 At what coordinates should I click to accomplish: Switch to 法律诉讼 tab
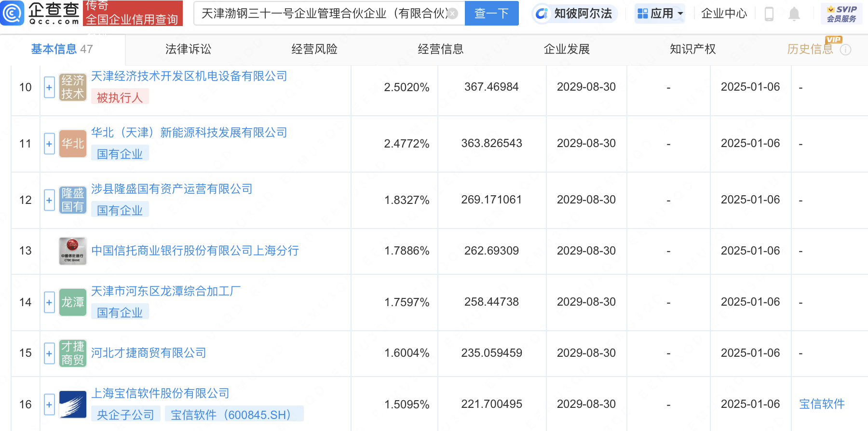click(x=188, y=49)
